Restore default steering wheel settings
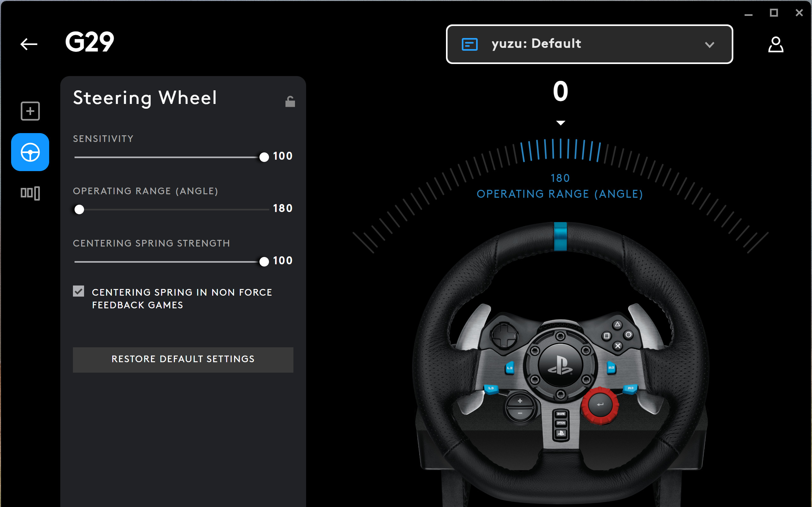This screenshot has height=507, width=812. (183, 359)
